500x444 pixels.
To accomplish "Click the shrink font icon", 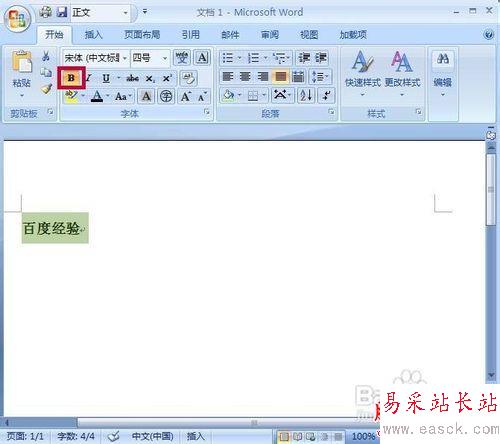I will coord(202,97).
